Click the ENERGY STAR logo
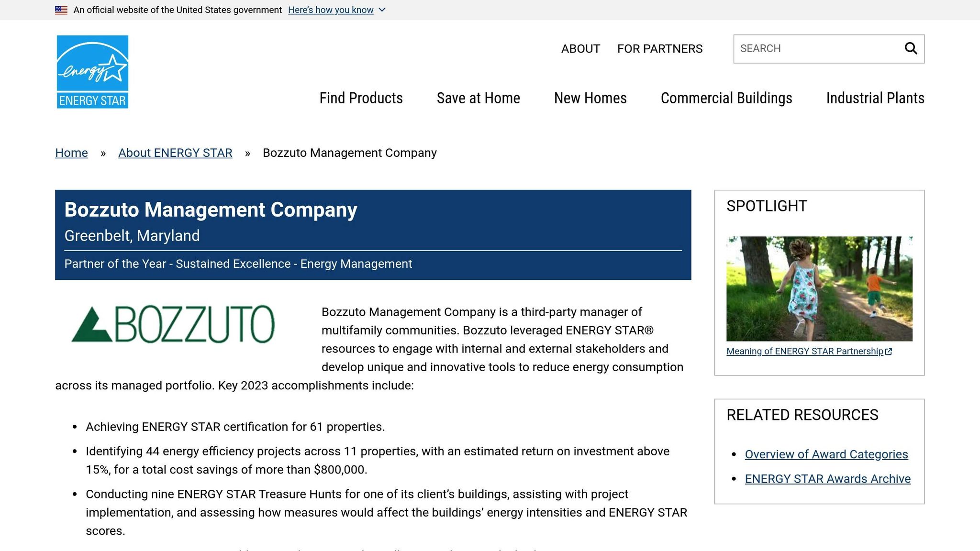Screen dimensions: 980x551 point(92,72)
